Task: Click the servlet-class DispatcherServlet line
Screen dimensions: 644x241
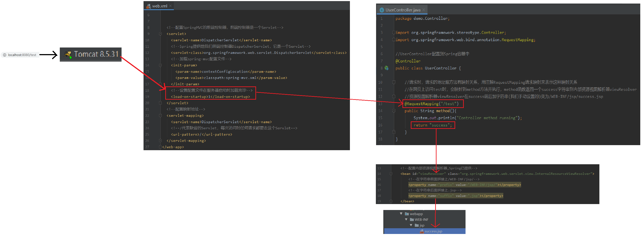Action: tap(259, 53)
